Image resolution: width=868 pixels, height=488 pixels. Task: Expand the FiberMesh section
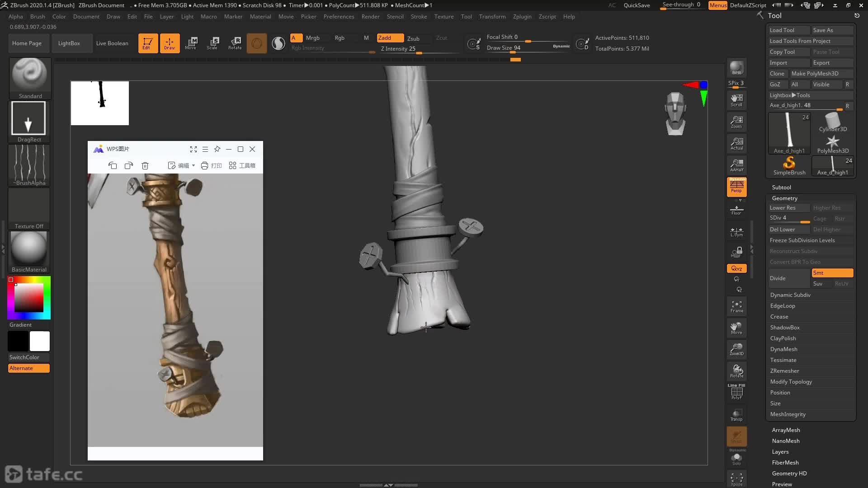[x=785, y=463]
